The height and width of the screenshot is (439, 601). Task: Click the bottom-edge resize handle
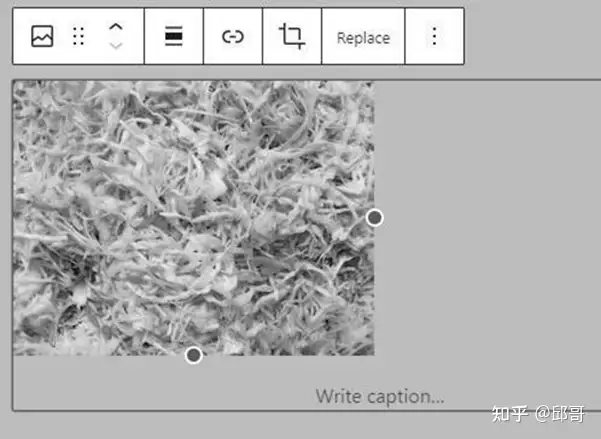pyautogui.click(x=194, y=355)
